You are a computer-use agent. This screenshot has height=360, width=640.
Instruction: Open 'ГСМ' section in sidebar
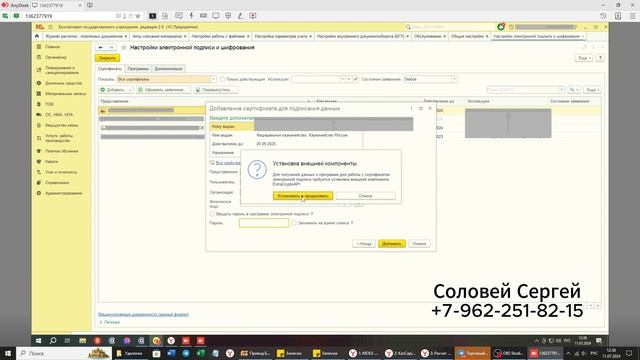click(49, 104)
